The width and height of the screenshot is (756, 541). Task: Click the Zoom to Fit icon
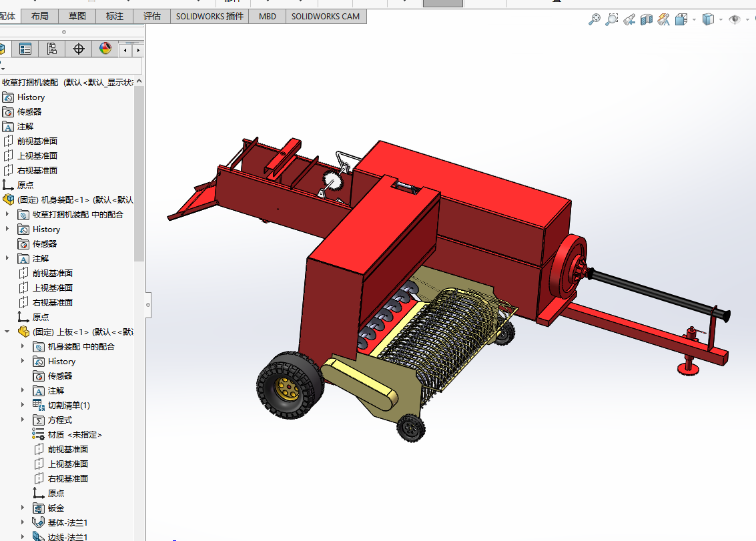click(595, 19)
